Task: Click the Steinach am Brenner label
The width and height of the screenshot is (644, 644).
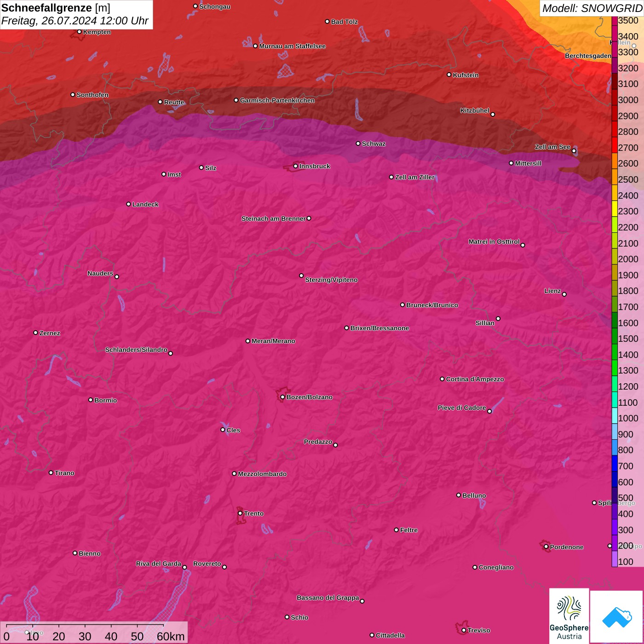Action: [274, 218]
